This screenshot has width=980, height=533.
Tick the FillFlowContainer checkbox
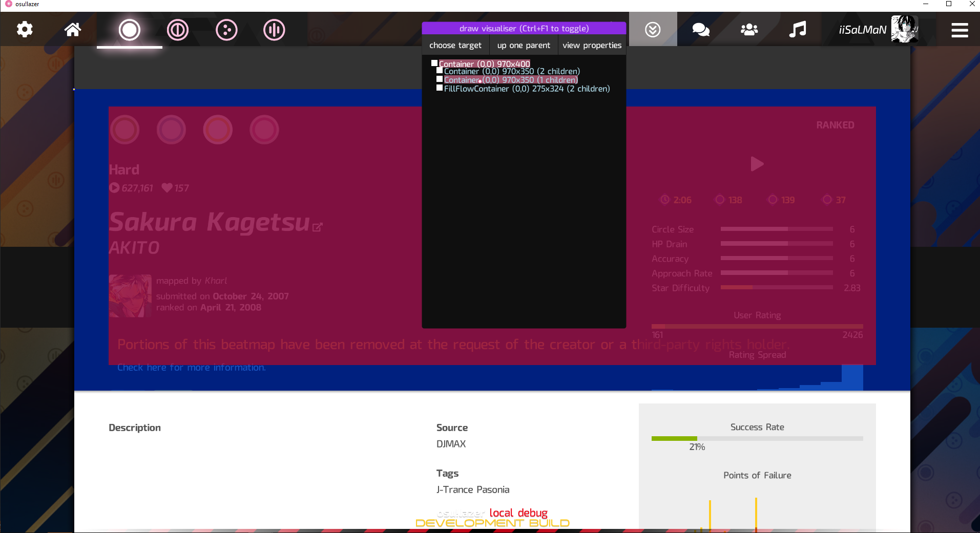(439, 87)
